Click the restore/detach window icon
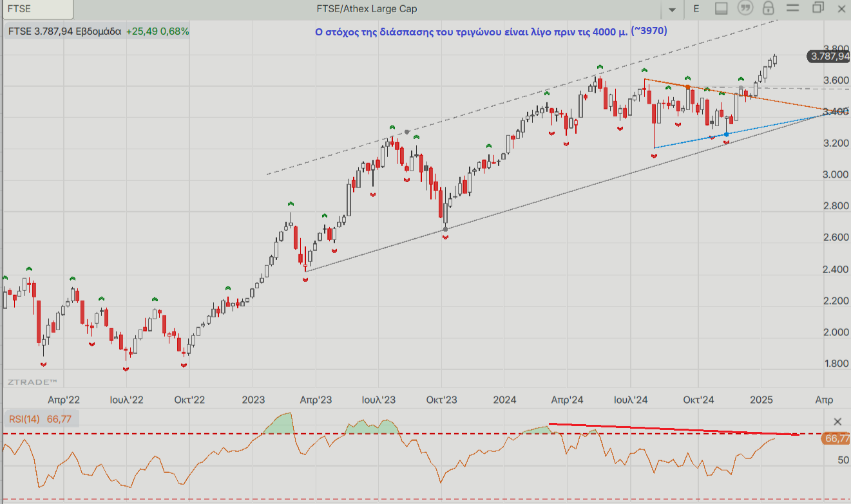The height and width of the screenshot is (504, 851). click(x=818, y=8)
